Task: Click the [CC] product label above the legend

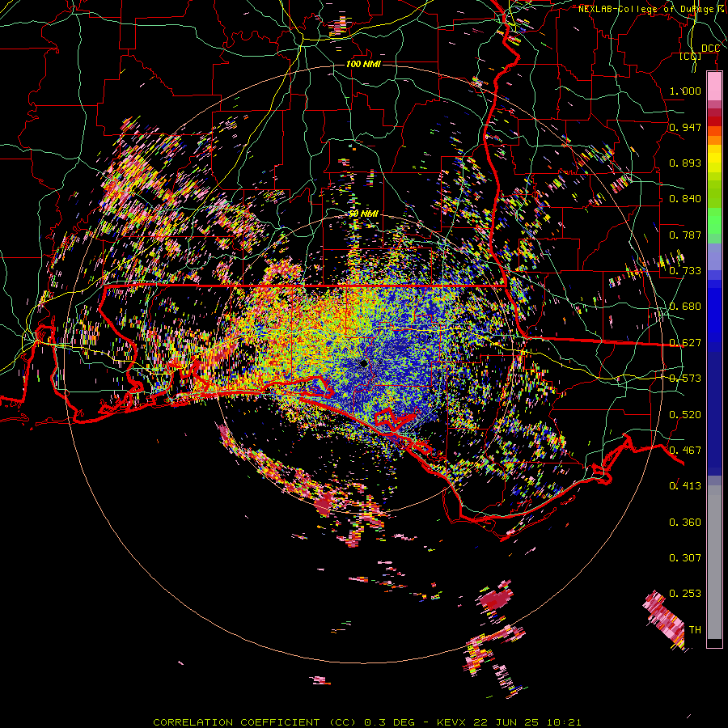Action: coord(691,57)
